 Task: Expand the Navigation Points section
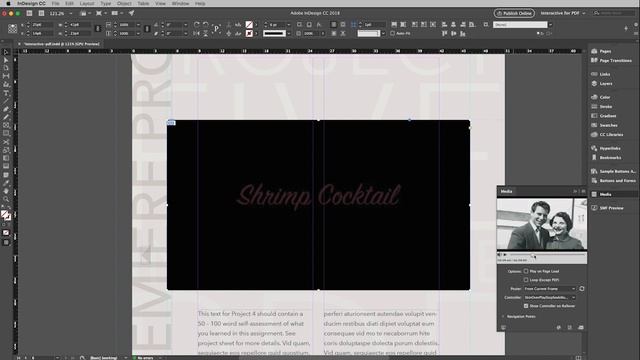click(503, 316)
